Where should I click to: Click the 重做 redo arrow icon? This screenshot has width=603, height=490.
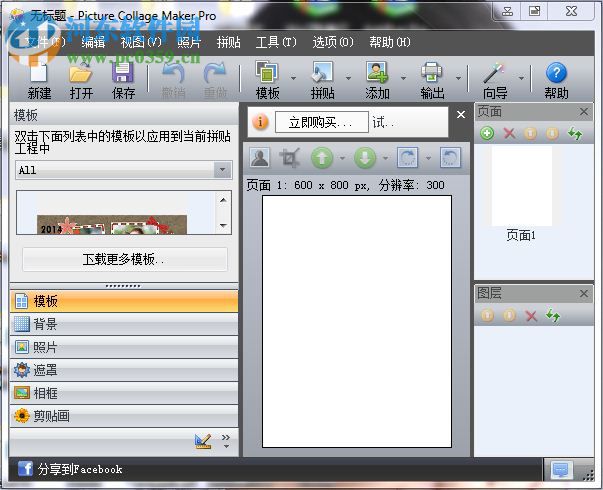[x=215, y=72]
